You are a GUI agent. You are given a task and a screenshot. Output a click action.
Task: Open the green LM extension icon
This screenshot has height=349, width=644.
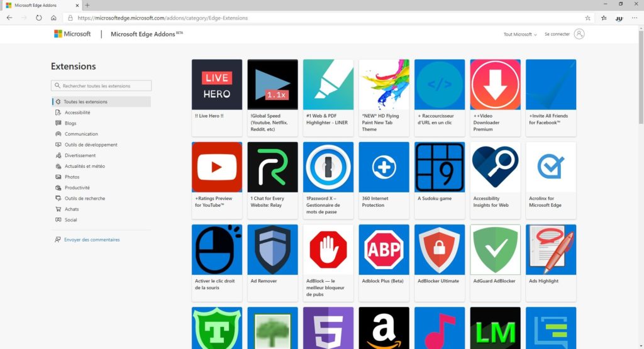(x=496, y=328)
